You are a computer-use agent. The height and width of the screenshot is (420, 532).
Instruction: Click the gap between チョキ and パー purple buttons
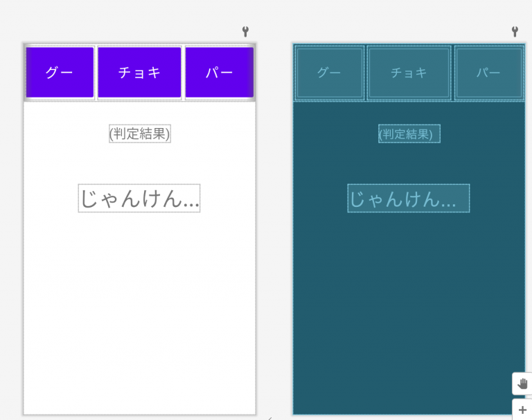[183, 73]
